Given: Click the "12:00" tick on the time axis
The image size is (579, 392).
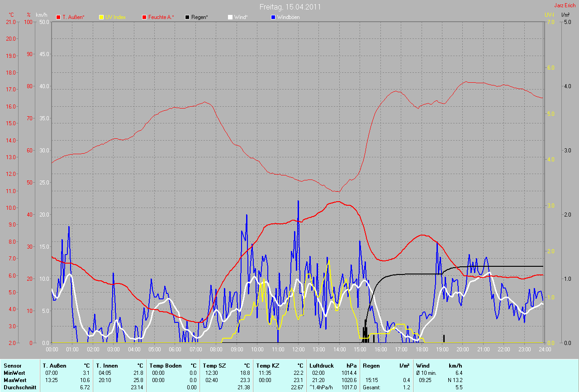Looking at the screenshot, I should point(298,349).
